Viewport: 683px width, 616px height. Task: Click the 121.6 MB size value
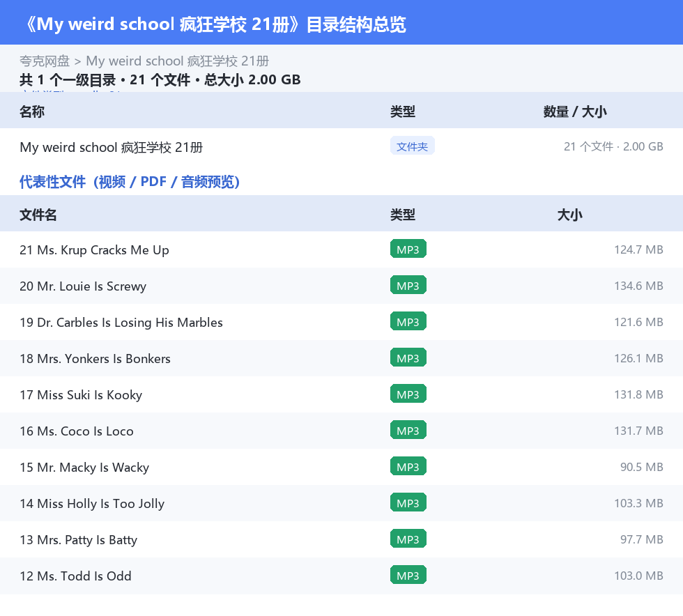point(638,322)
